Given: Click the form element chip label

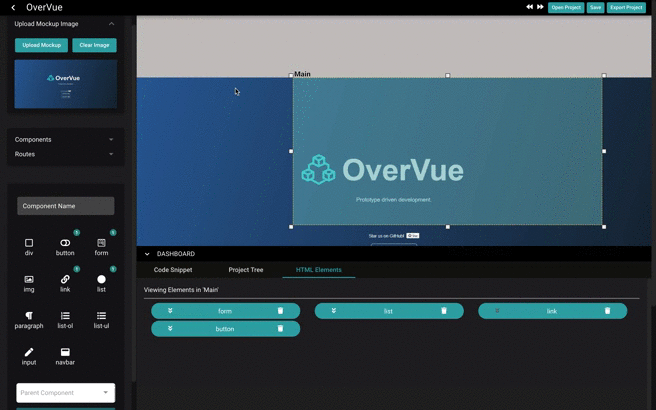Looking at the screenshot, I should [225, 311].
